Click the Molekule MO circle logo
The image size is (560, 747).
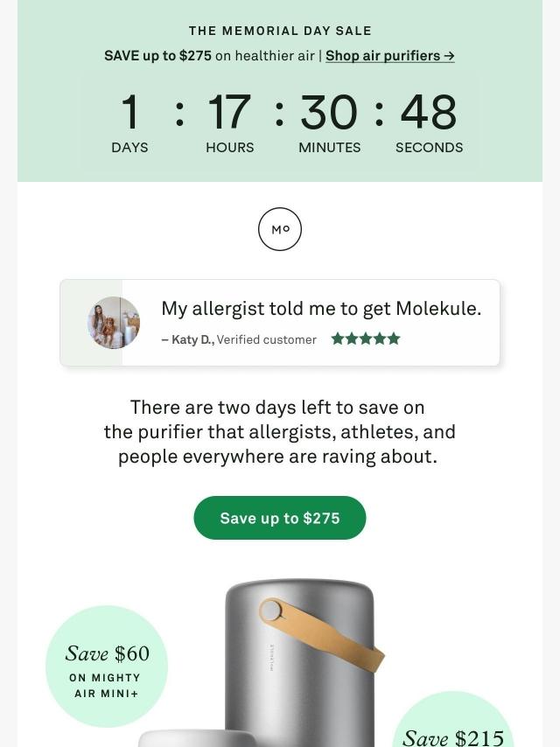[280, 229]
